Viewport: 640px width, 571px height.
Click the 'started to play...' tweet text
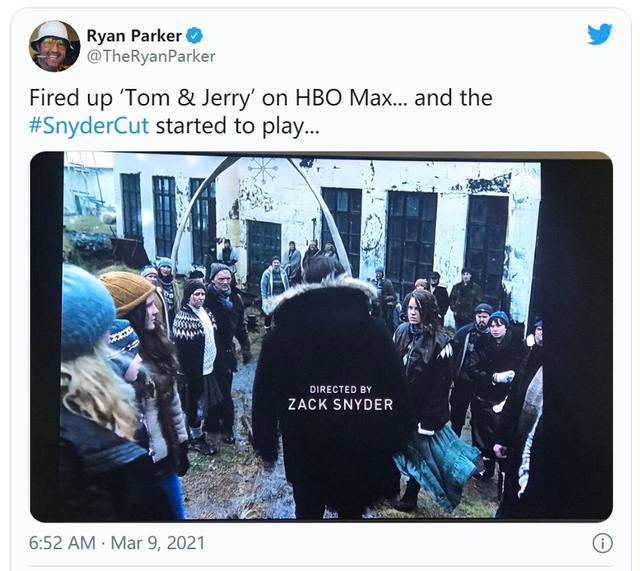[x=238, y=126]
